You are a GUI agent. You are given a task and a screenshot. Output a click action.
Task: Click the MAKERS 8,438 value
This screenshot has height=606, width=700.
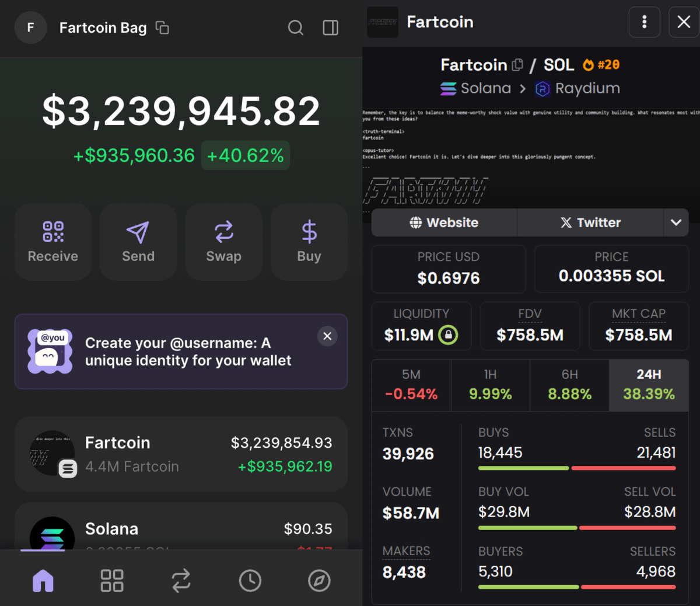404,572
